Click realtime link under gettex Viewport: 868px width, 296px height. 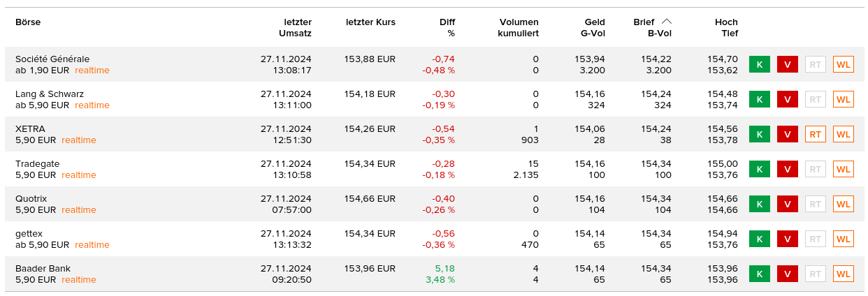click(x=92, y=245)
